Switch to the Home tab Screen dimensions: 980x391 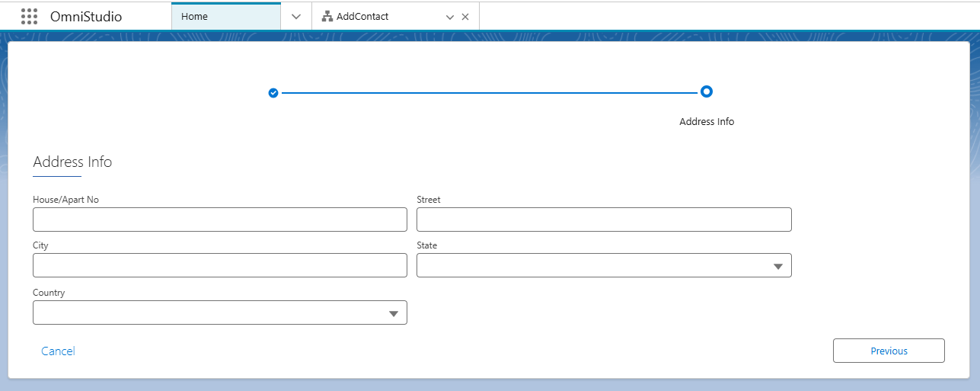tap(225, 17)
